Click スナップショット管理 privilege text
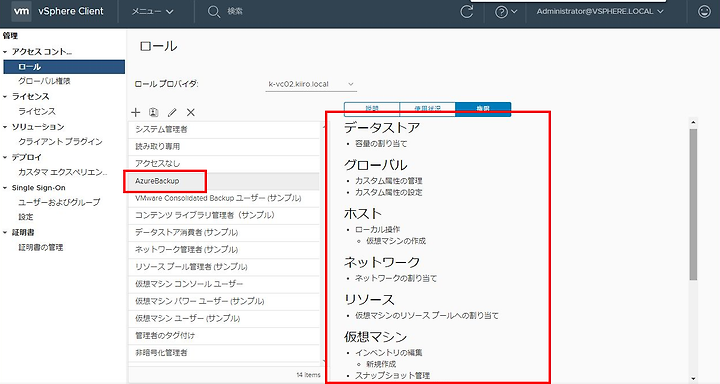Viewport: 720px width, 384px height. (x=393, y=376)
